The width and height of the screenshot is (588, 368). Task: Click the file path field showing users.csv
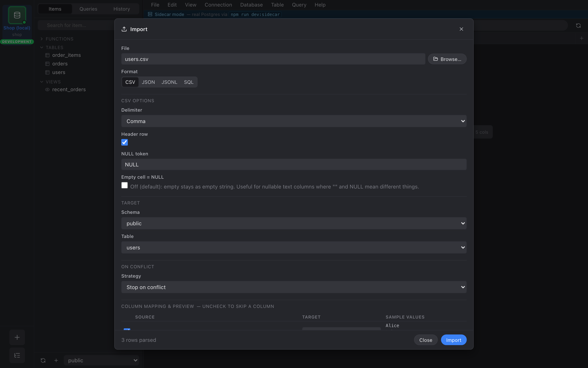(273, 59)
